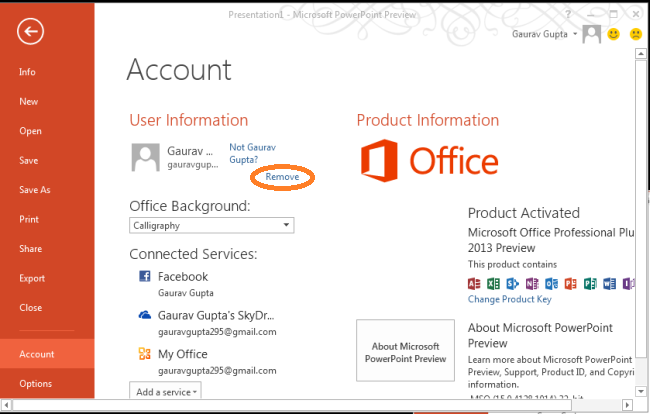
Task: Click the back arrow circle icon
Action: click(x=30, y=31)
